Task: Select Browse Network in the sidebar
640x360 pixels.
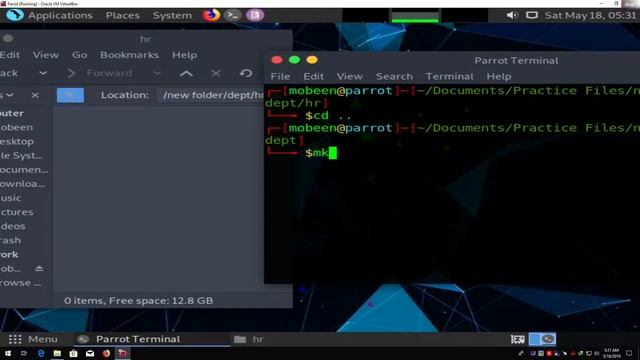Action: [20, 282]
